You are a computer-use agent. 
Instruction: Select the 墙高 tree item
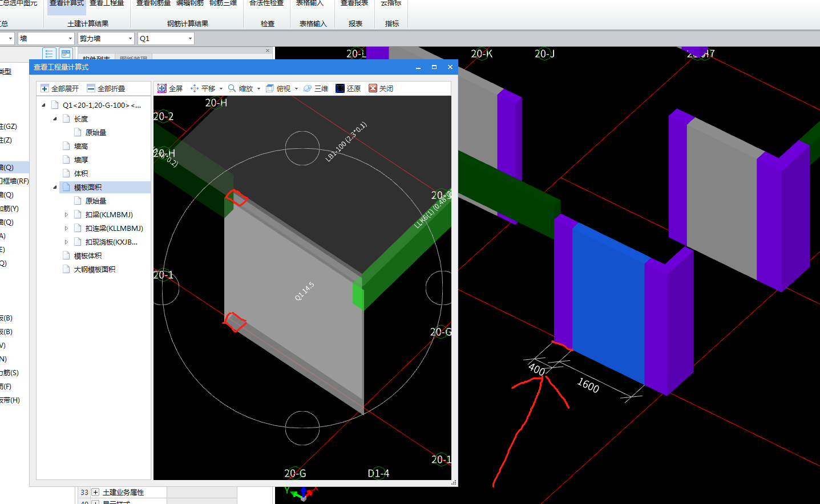(81, 146)
